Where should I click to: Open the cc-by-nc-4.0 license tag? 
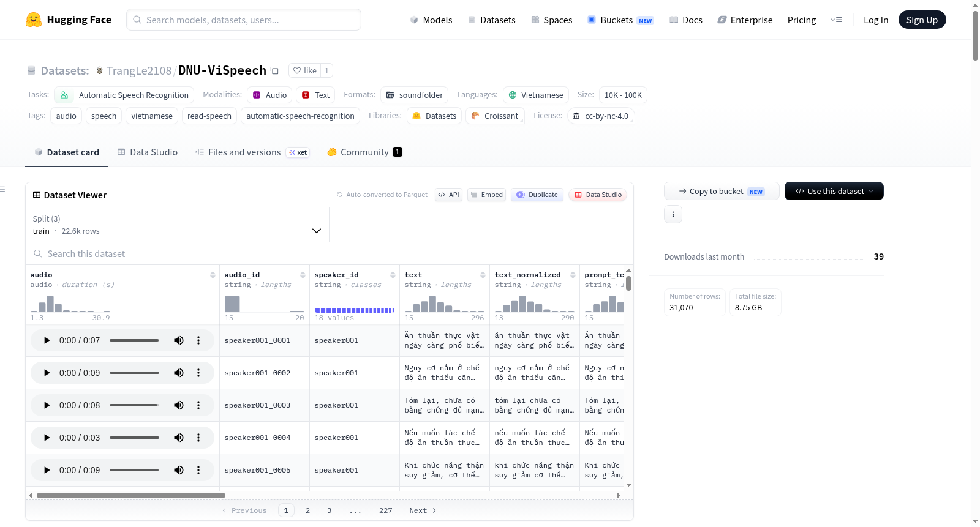[x=600, y=116]
